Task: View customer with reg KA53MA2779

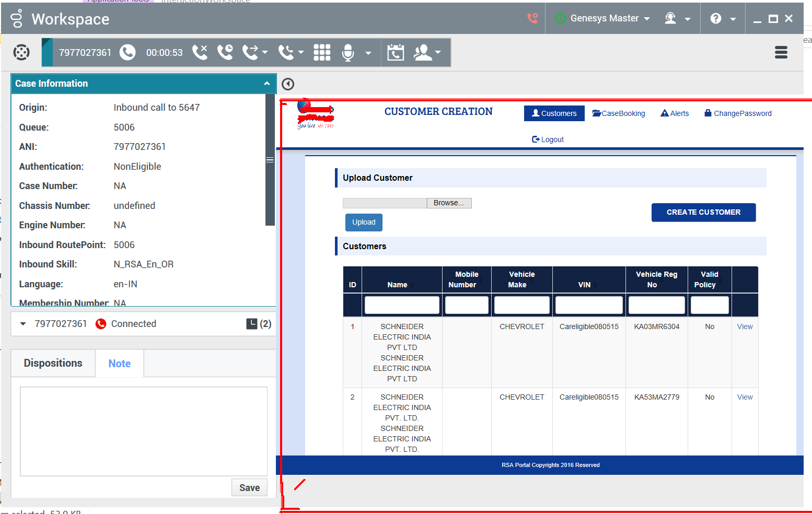Action: (x=745, y=397)
